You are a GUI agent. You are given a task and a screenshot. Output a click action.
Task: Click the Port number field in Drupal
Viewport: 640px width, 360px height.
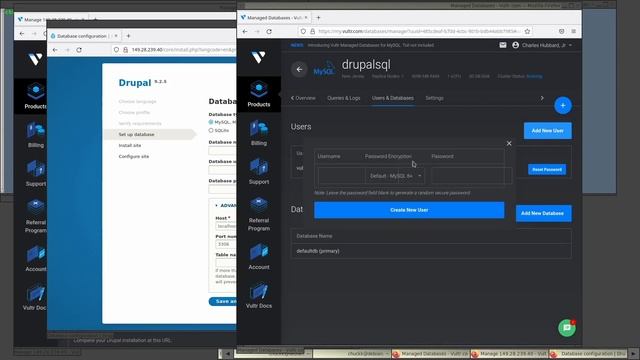click(226, 244)
